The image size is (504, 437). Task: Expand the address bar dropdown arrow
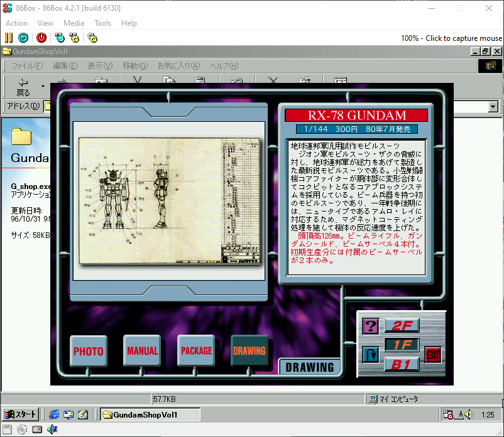pyautogui.click(x=493, y=107)
